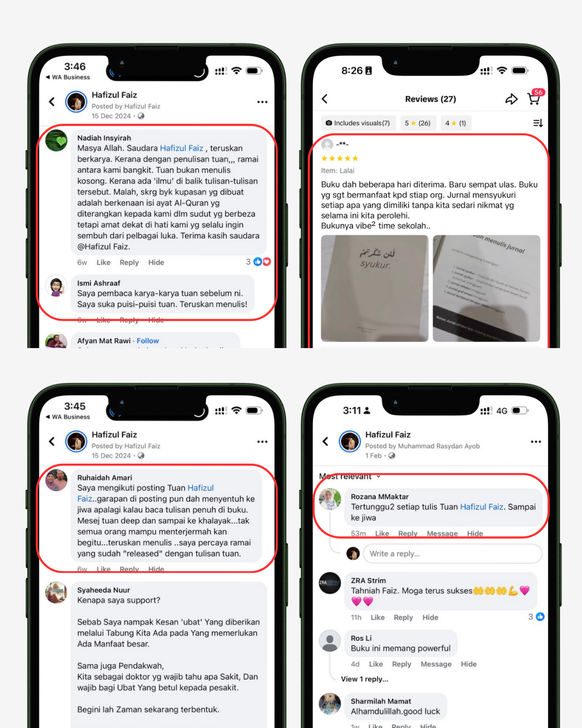Open the sort icon beside review filters

pyautogui.click(x=538, y=123)
